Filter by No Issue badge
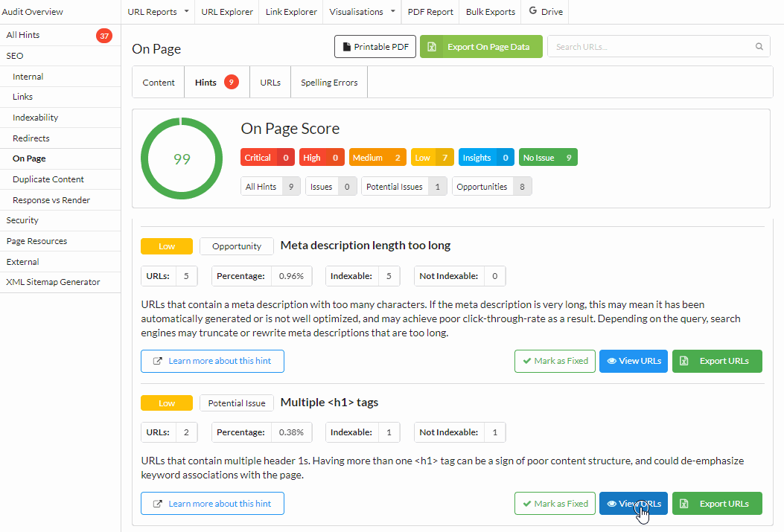 (x=548, y=157)
